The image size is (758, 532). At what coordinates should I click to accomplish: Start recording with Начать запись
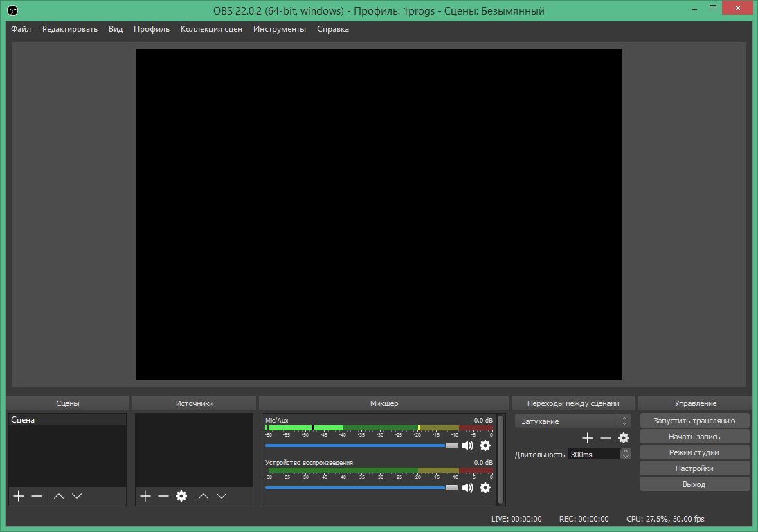click(x=694, y=436)
